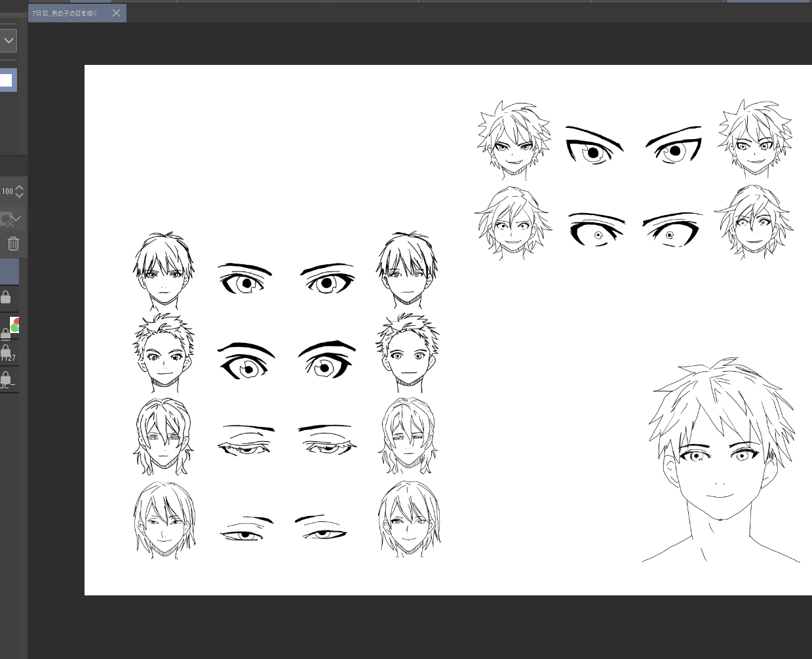Delete layer with the trash can icon

[13, 244]
